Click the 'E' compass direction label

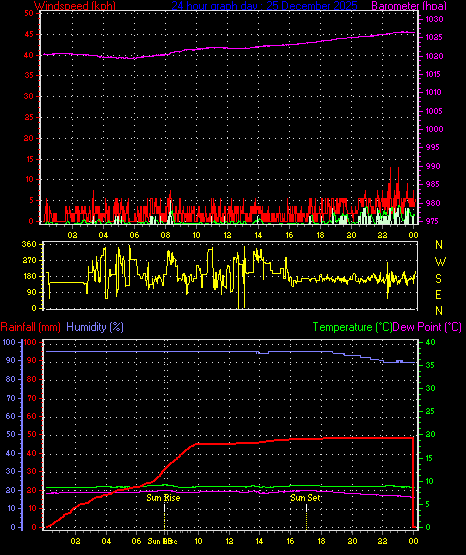438,295
